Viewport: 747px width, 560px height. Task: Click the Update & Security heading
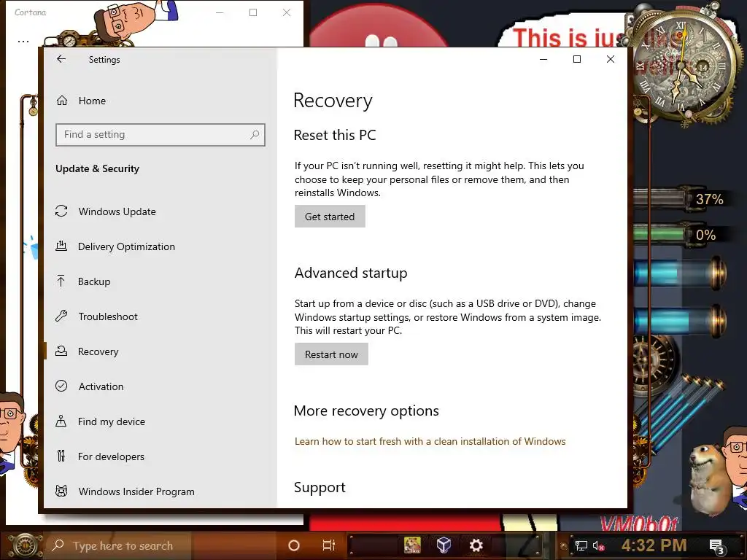click(x=97, y=168)
